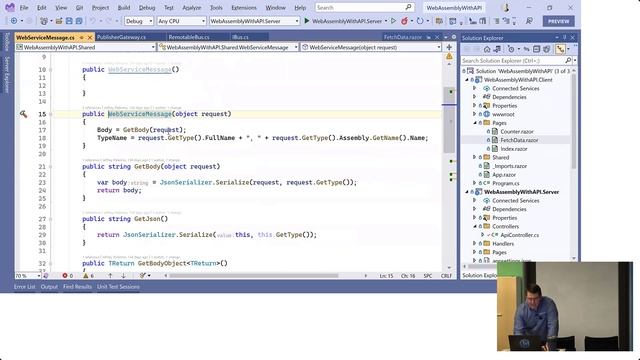640x360 pixels.
Task: Click the Open File folder icon
Action: click(x=59, y=21)
